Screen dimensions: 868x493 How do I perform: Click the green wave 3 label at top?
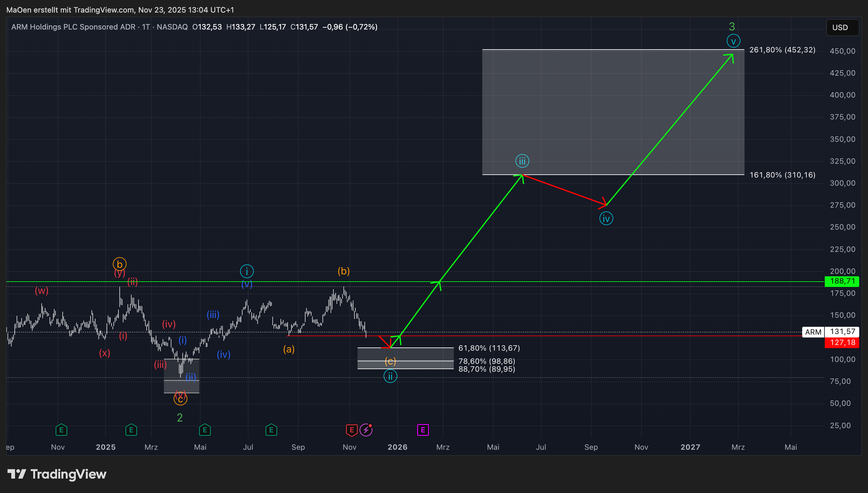[x=732, y=26]
